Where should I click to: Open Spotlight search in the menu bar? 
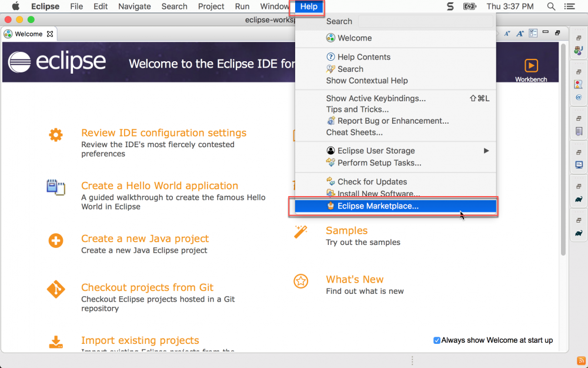[551, 6]
